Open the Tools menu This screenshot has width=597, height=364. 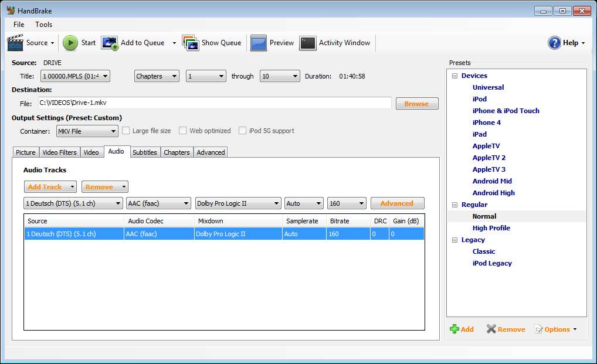point(43,25)
